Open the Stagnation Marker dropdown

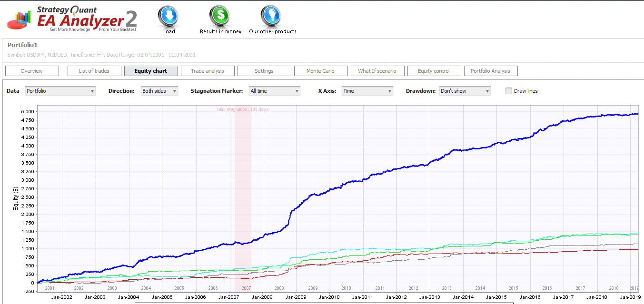click(x=275, y=91)
